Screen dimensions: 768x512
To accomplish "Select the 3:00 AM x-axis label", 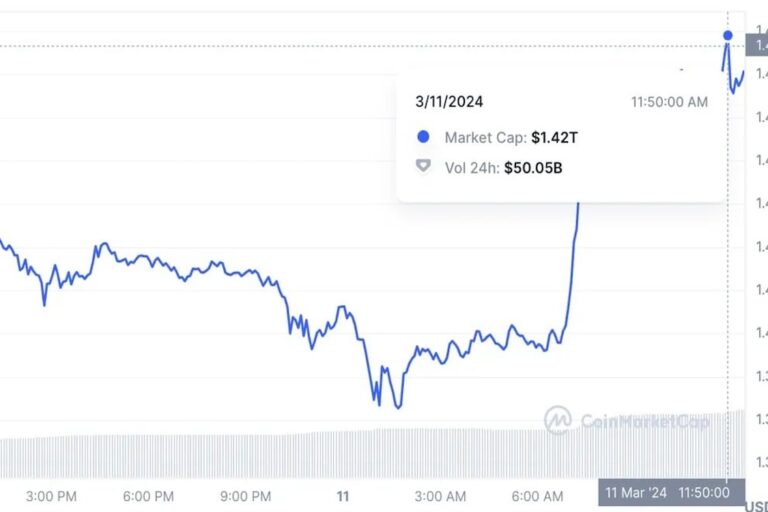I will pyautogui.click(x=440, y=496).
